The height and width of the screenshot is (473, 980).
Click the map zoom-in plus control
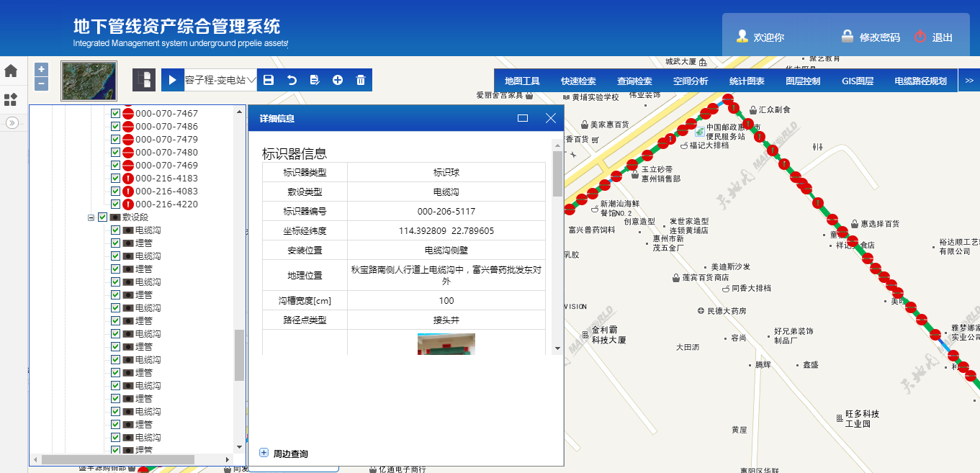40,70
